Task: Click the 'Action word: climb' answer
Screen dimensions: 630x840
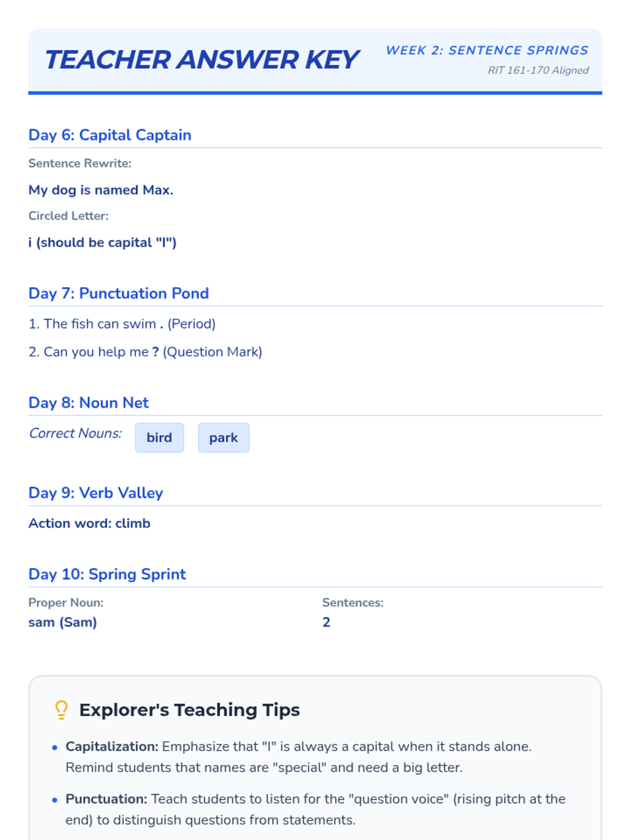Action: click(x=89, y=523)
